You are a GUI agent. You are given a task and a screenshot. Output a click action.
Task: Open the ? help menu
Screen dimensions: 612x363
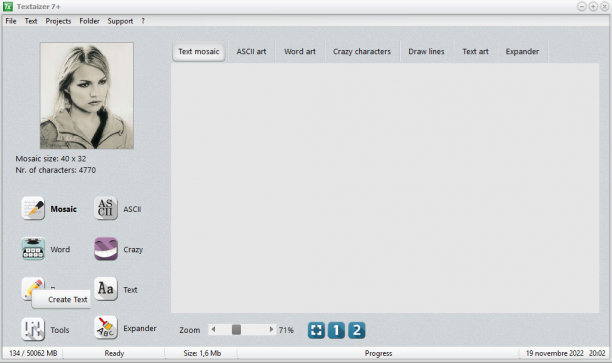tap(143, 21)
